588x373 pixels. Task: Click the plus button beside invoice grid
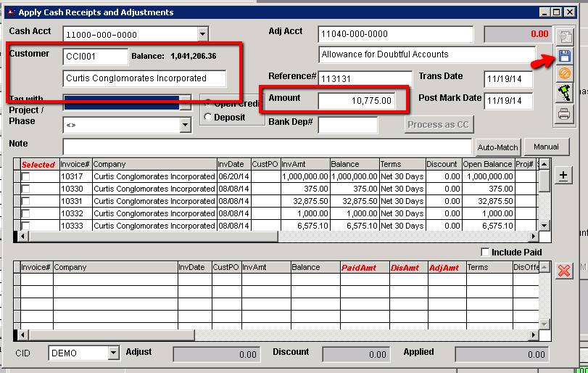(x=563, y=175)
